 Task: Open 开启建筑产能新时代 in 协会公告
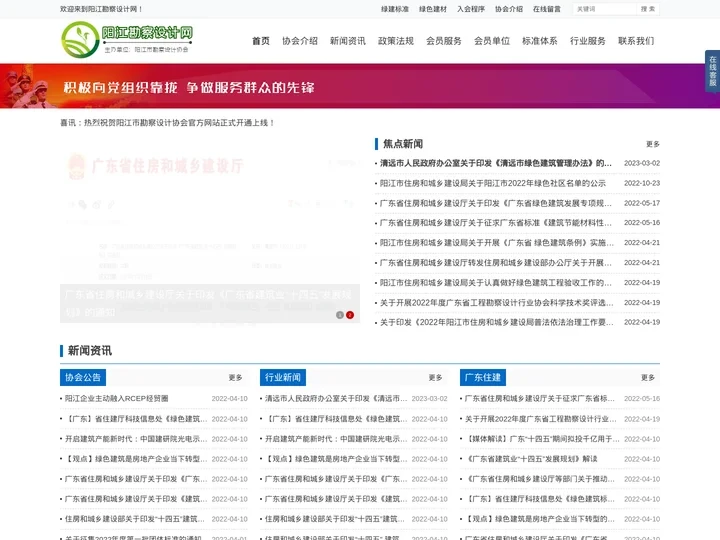pyautogui.click(x=136, y=439)
